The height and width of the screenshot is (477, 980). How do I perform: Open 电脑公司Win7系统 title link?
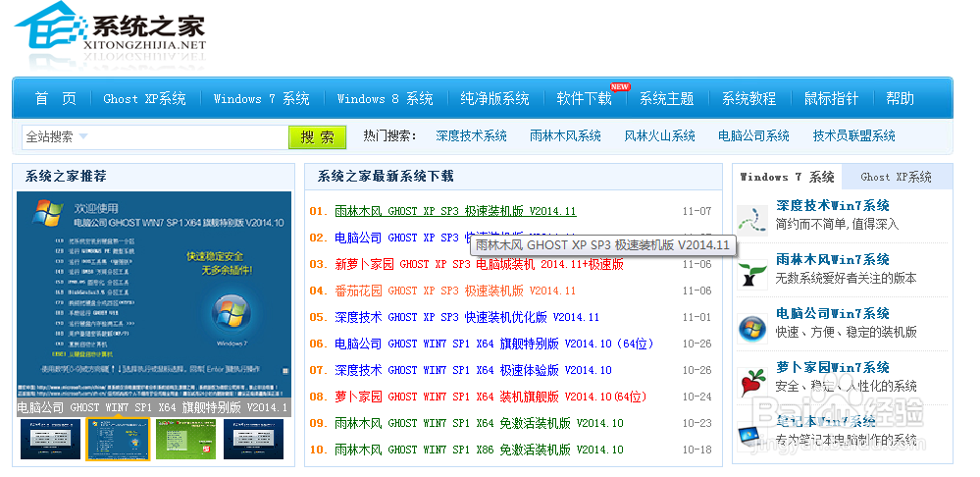[x=833, y=313]
